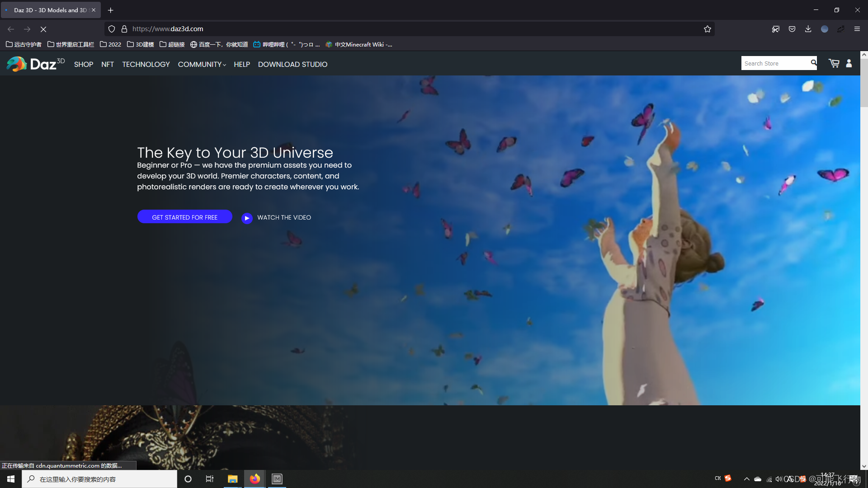Stop page loading with X button
This screenshot has height=488, width=868.
pos(43,29)
